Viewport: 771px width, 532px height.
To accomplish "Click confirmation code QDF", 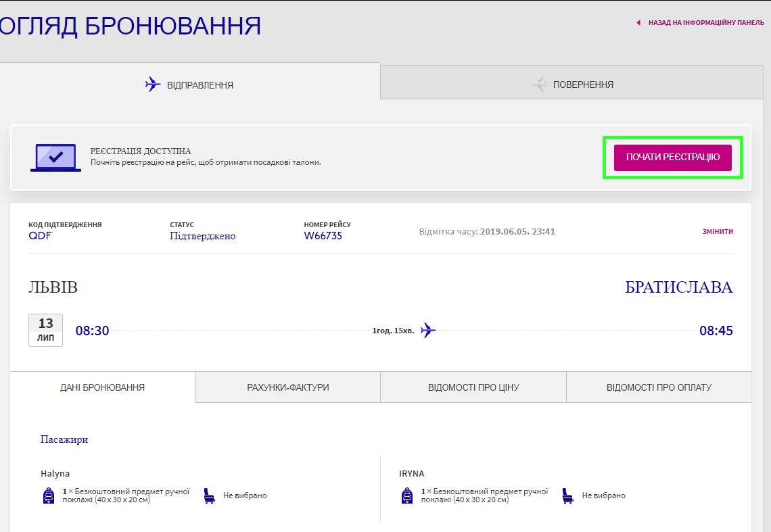I will (41, 235).
